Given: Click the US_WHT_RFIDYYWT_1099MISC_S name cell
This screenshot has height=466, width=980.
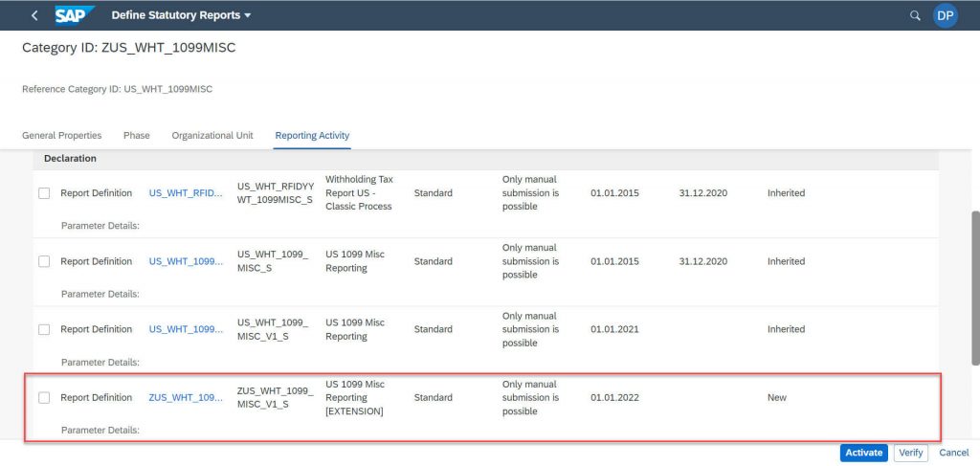Looking at the screenshot, I should (x=276, y=193).
